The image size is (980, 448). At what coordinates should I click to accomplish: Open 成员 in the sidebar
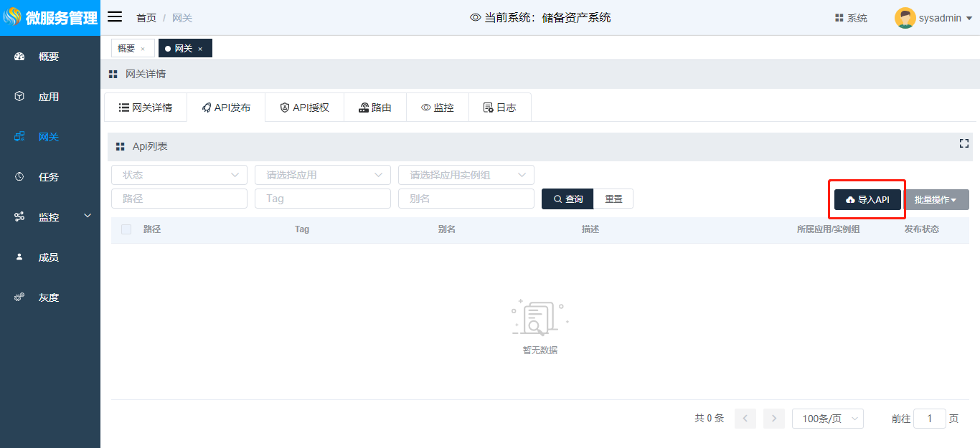48,257
